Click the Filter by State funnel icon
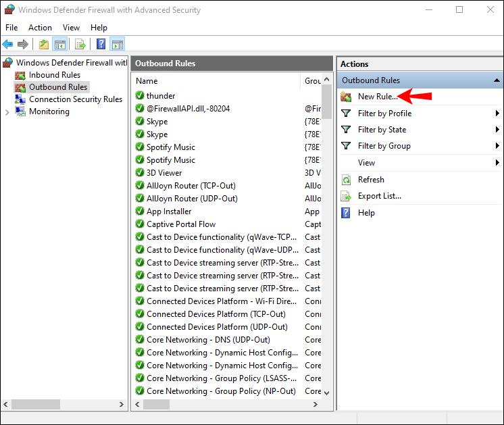Image resolution: width=504 pixels, height=425 pixels. [x=346, y=129]
